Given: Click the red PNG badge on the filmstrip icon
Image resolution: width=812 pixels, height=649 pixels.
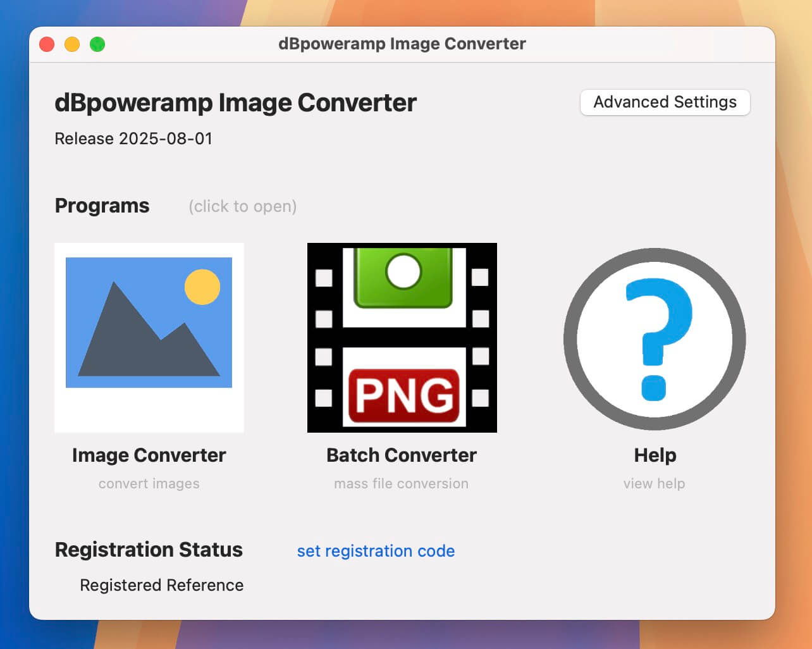Looking at the screenshot, I should point(405,397).
